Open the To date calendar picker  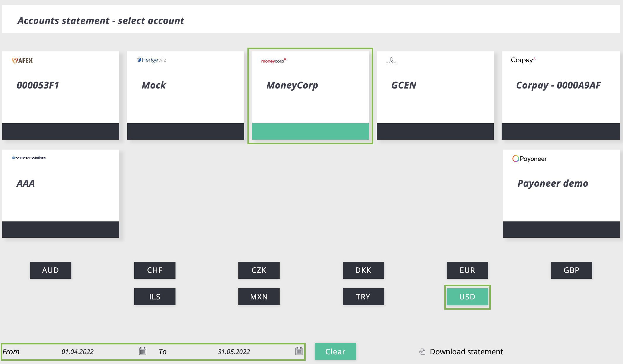299,351
